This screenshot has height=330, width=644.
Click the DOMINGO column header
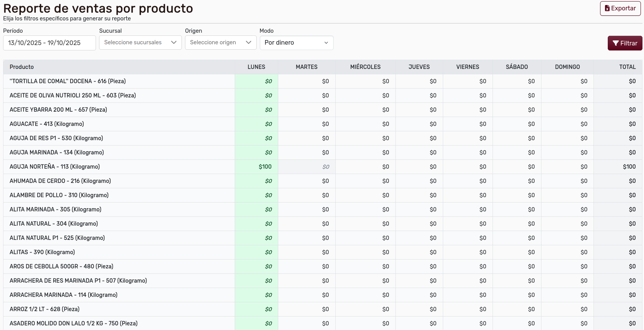coord(567,67)
